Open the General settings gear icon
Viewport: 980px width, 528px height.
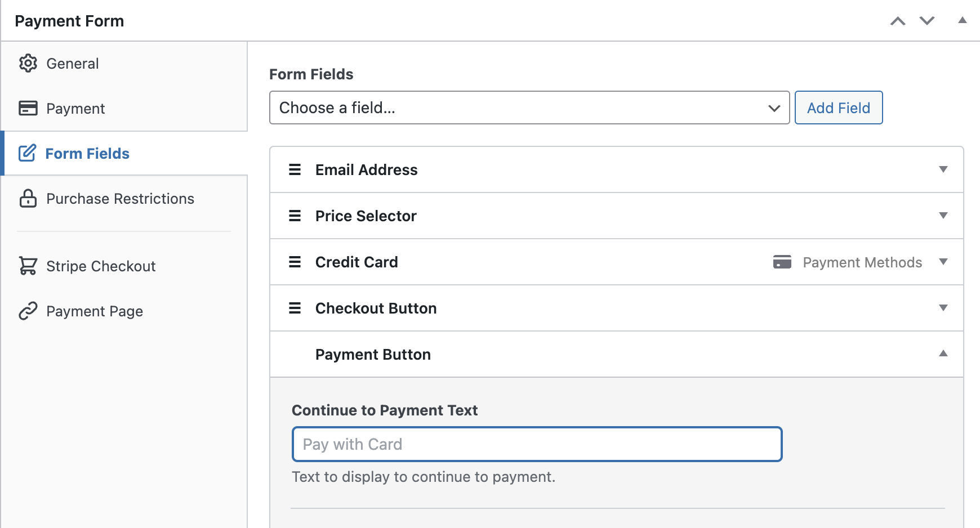click(x=28, y=63)
